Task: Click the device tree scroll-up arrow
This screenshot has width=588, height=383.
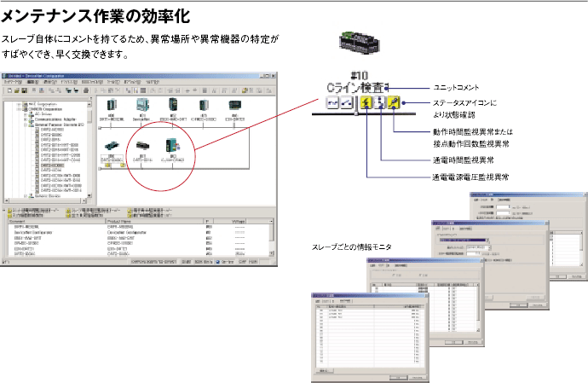Action: 89,104
